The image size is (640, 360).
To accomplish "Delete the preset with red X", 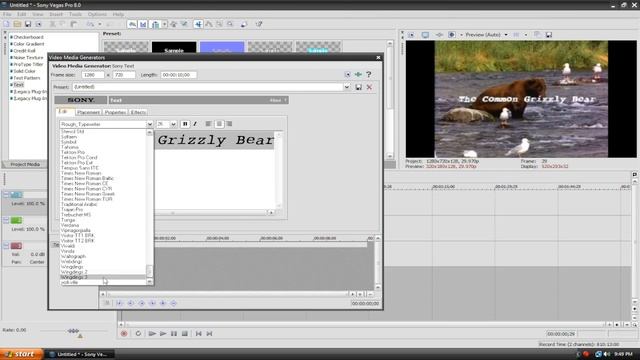I will [x=369, y=87].
